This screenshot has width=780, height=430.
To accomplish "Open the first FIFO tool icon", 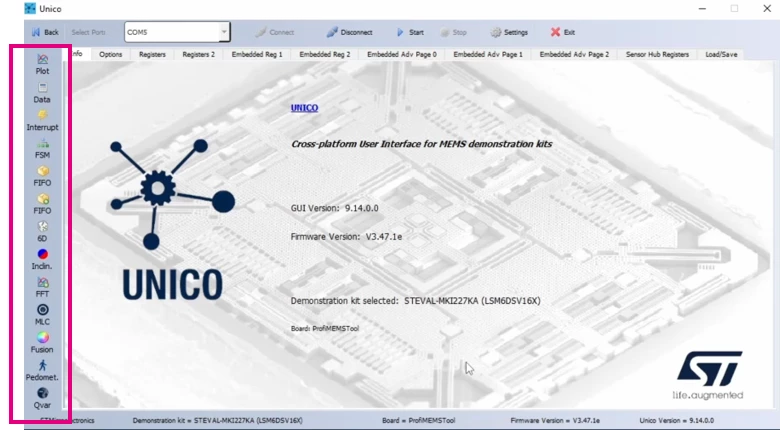I will click(42, 177).
